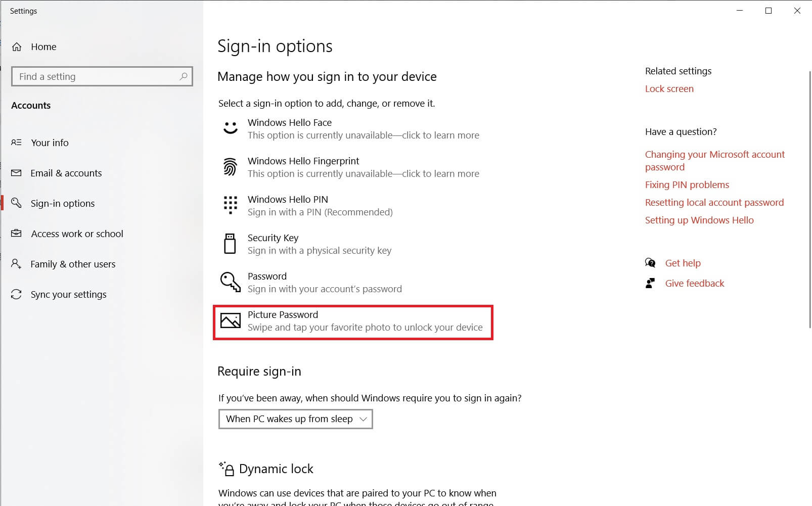This screenshot has width=812, height=506.
Task: Go to Home in settings sidebar
Action: click(43, 47)
